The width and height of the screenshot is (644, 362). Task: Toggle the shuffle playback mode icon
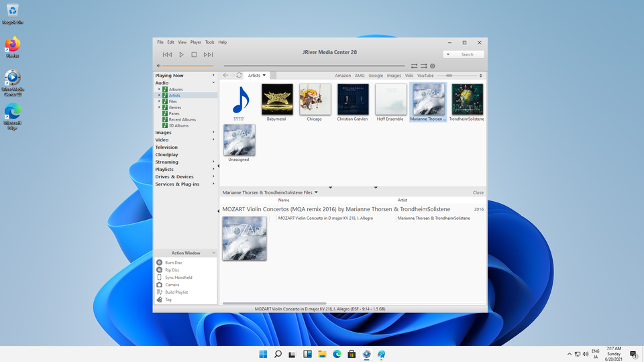[x=423, y=66]
